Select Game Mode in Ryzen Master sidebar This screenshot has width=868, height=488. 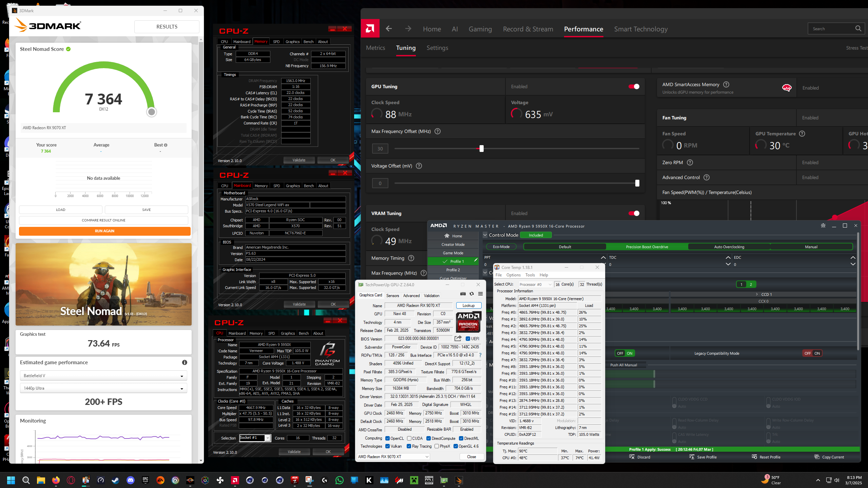pos(453,253)
